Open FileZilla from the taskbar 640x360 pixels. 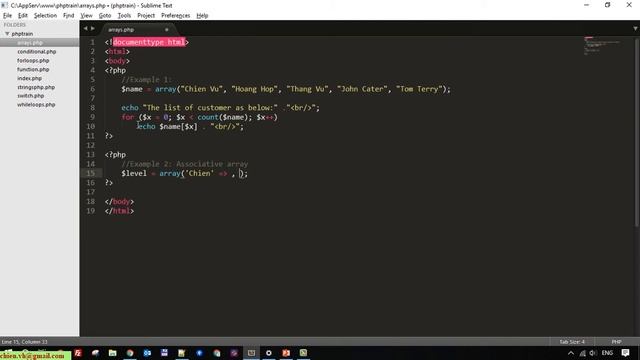tap(78, 353)
